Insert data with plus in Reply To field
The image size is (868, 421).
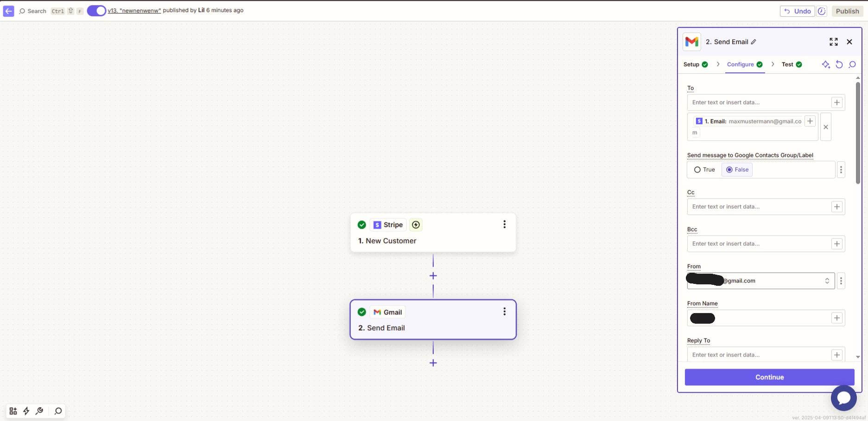tap(836, 355)
